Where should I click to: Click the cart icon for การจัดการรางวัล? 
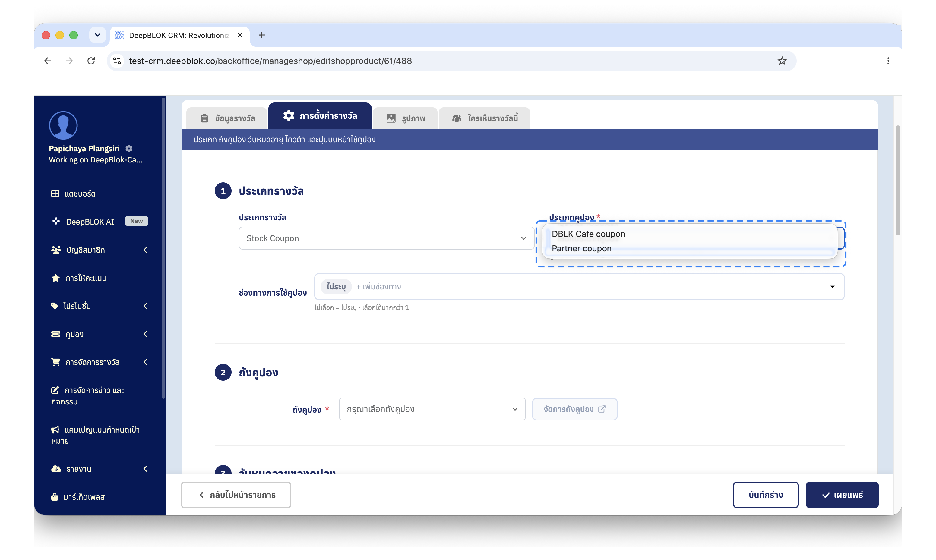[x=55, y=362]
